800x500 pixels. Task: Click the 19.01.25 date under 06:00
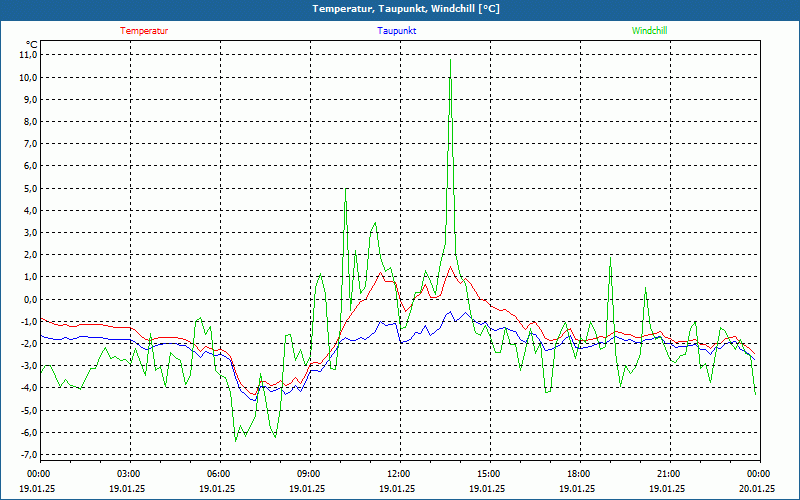pyautogui.click(x=217, y=488)
